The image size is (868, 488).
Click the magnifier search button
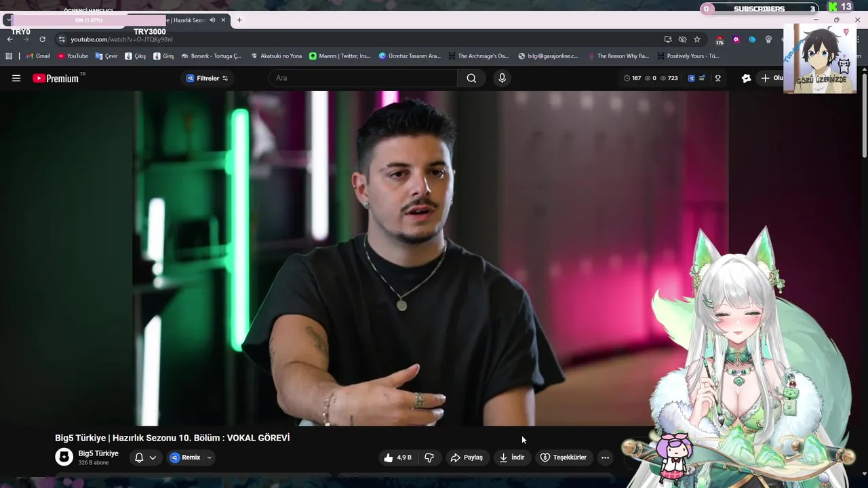471,78
